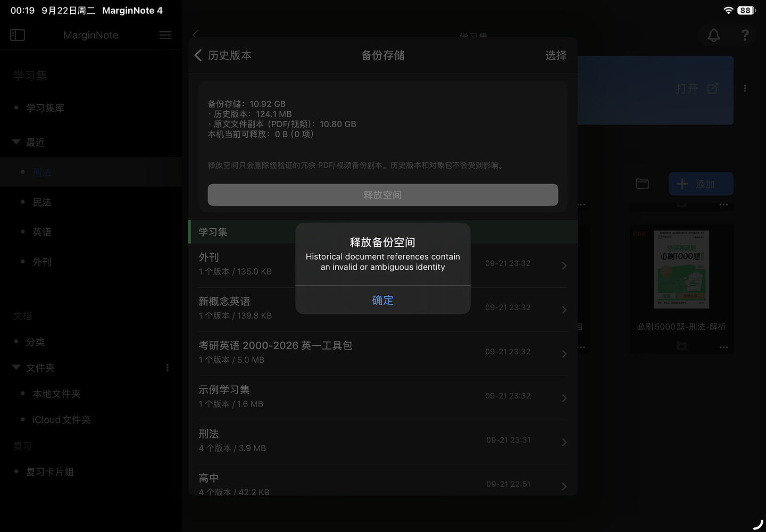The image size is (766, 532).
Task: Open 考研英语 2000-2026 row chevron
Action: pyautogui.click(x=564, y=354)
